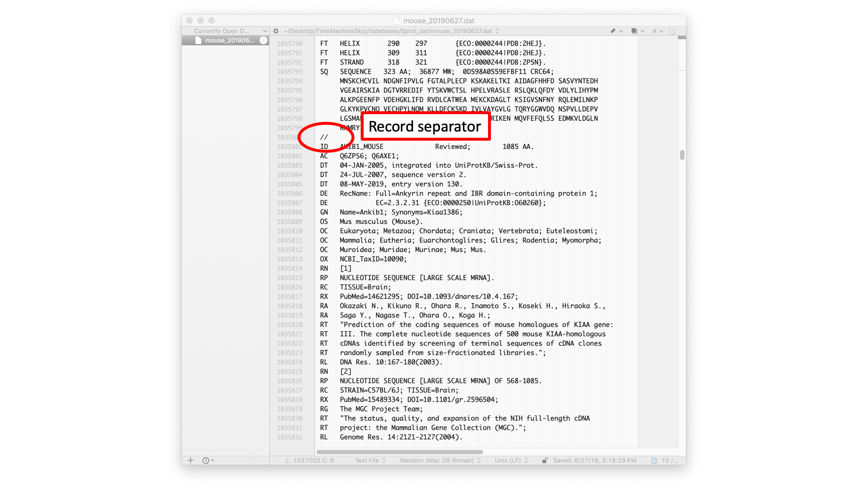Click text DNA Res. 10:167-180(2003).

(x=391, y=362)
